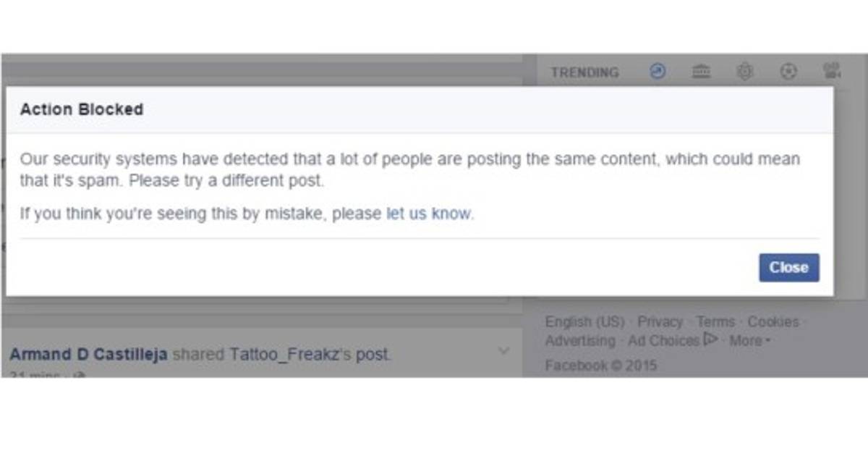The image size is (868, 456).
Task: View Entertainment trending camera icon
Action: 831,71
